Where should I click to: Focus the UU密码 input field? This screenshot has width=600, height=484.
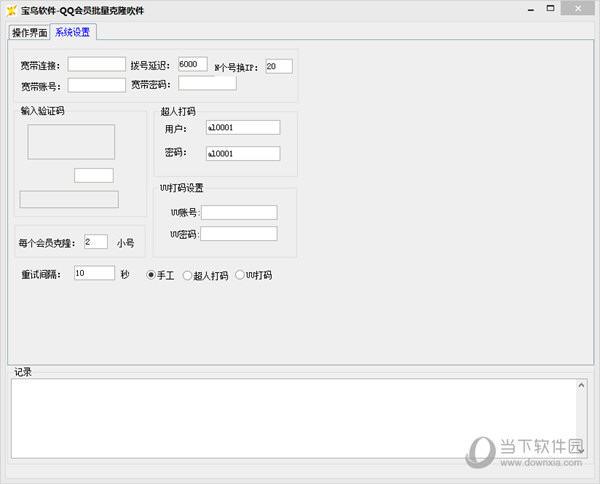239,234
